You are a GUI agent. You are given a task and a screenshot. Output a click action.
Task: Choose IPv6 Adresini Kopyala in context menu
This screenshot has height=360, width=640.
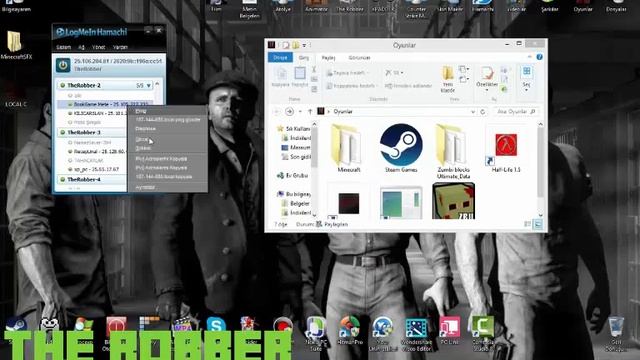[x=161, y=168]
